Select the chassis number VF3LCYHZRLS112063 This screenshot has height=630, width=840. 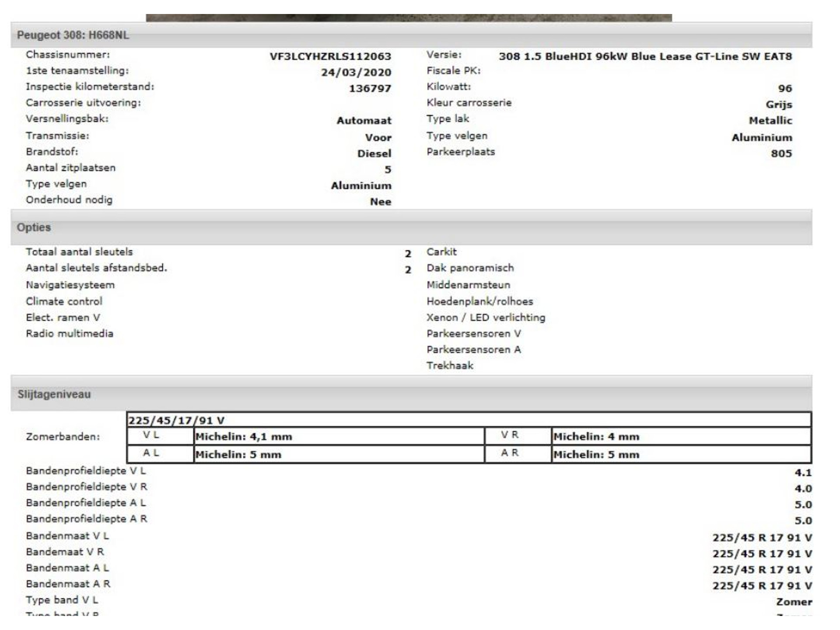[x=330, y=56]
